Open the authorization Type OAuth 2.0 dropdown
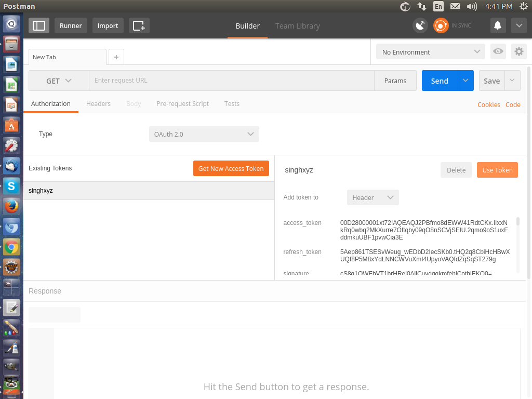532x399 pixels. point(204,134)
